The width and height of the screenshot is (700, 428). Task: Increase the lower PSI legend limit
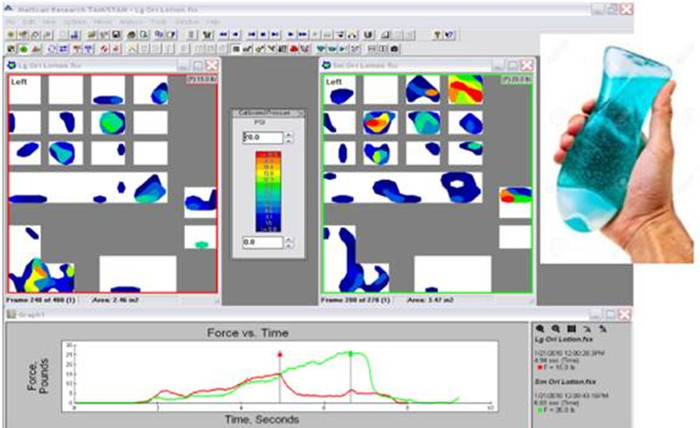point(288,240)
